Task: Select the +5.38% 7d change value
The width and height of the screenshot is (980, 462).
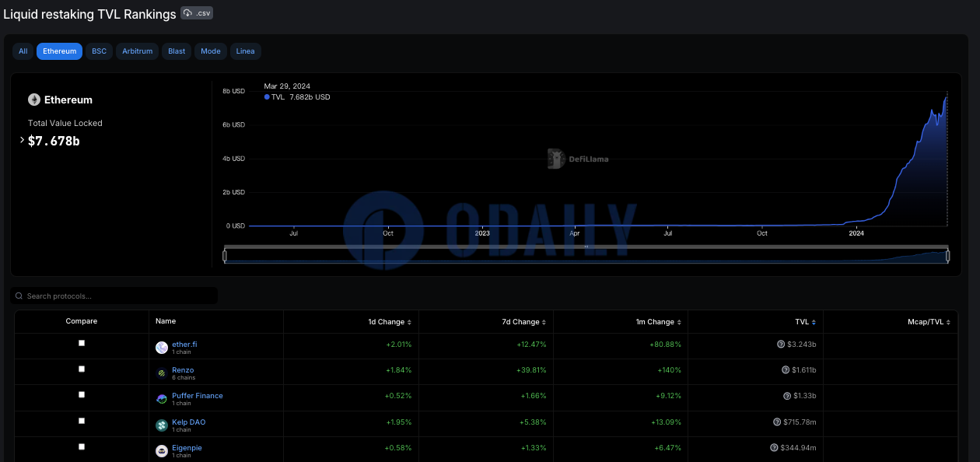Action: 533,422
